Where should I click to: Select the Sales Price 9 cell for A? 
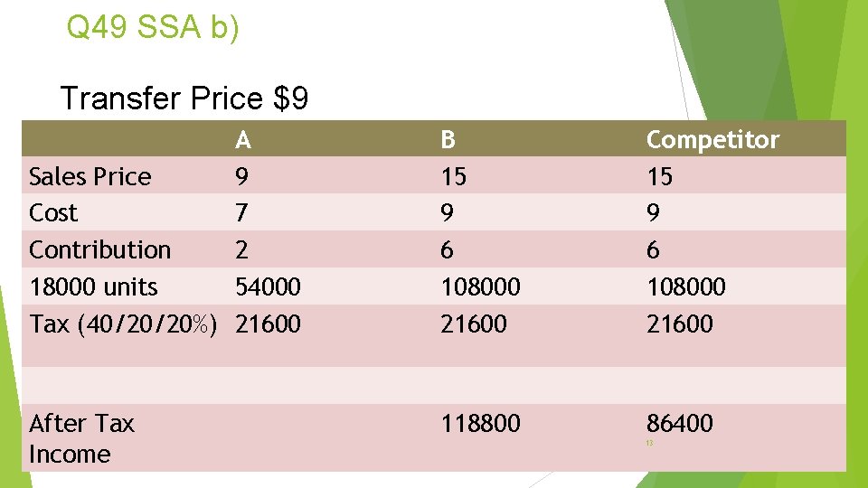click(x=241, y=176)
